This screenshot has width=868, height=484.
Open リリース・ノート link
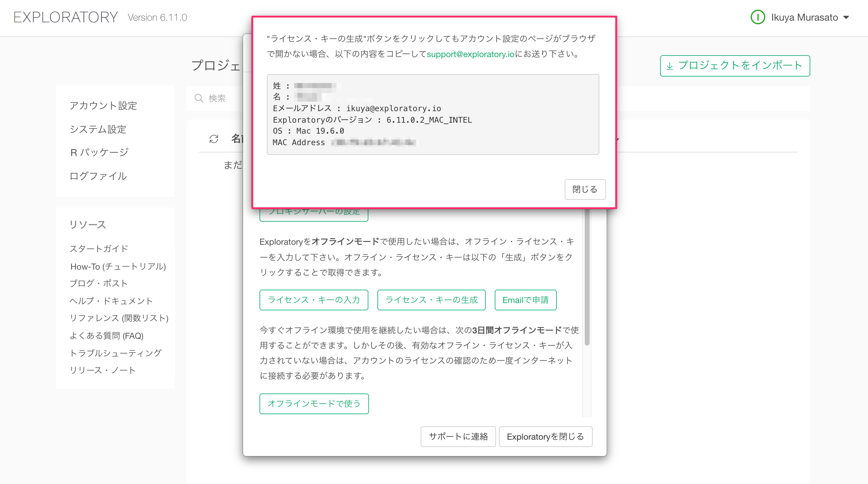click(x=102, y=370)
